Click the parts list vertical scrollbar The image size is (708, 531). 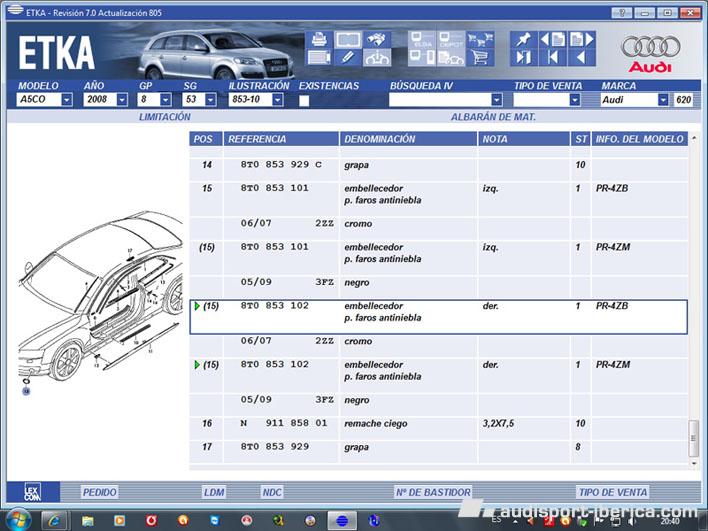coord(694,300)
